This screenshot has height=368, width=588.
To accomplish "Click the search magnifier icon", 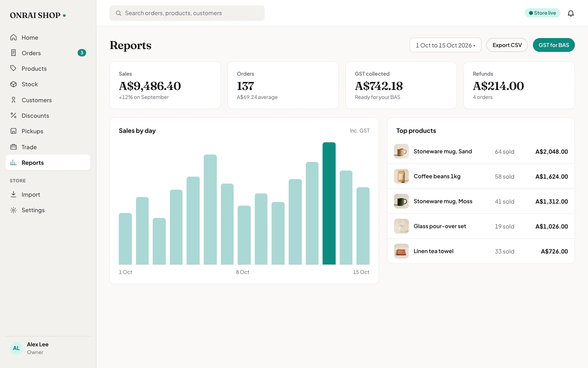I will 118,13.
